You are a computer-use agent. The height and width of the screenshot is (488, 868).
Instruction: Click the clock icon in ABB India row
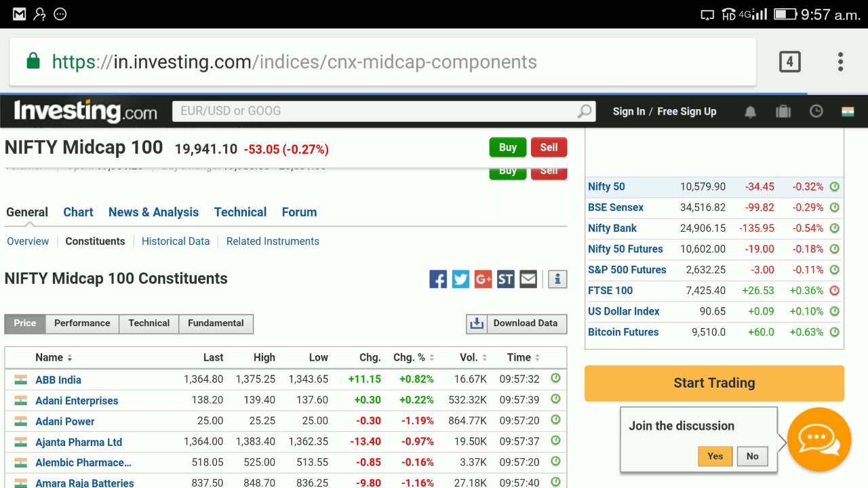[x=555, y=378]
